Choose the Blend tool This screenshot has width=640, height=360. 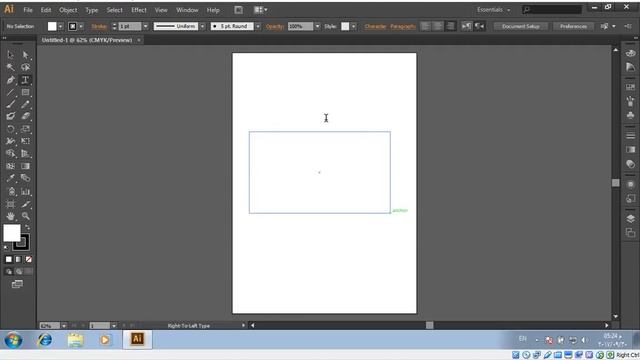coord(25,178)
